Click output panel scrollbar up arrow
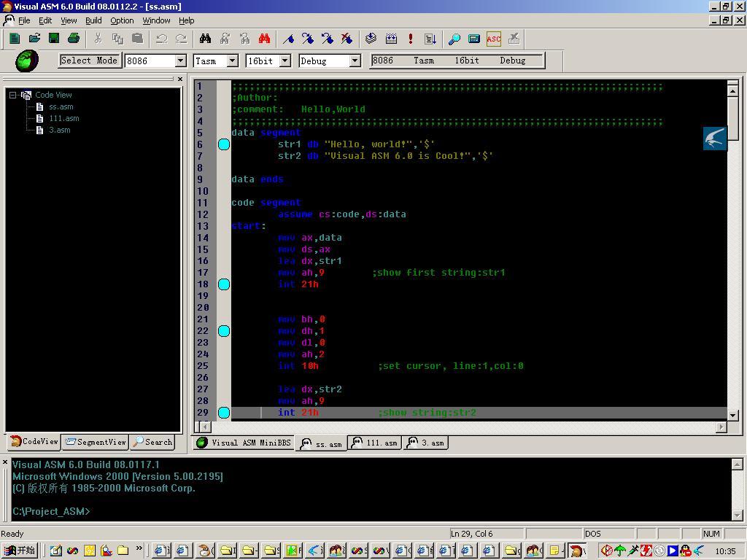The height and width of the screenshot is (560, 747). pyautogui.click(x=737, y=464)
